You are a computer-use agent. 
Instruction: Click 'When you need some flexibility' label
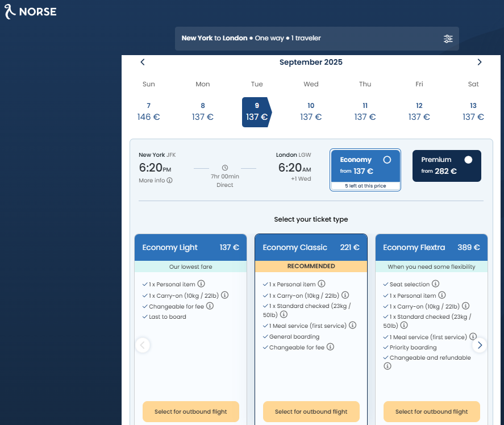(x=431, y=266)
